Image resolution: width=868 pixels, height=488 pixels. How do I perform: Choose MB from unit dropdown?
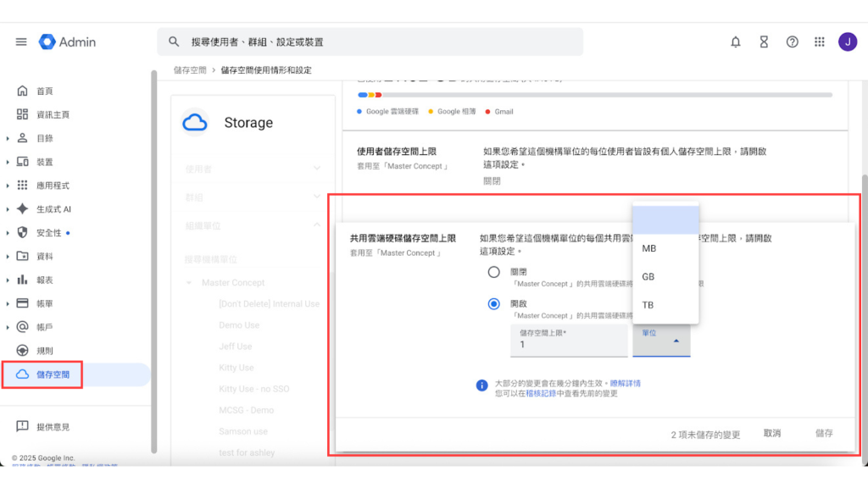(x=665, y=248)
